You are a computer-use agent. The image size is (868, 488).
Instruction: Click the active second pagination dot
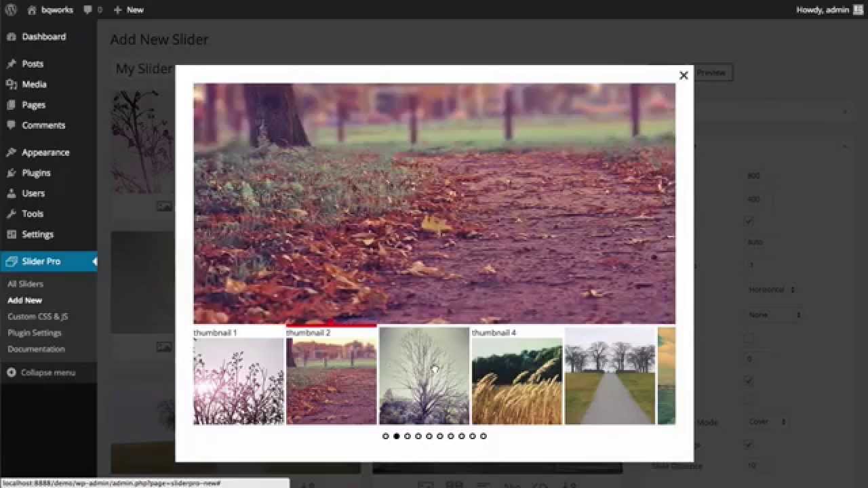tap(397, 436)
